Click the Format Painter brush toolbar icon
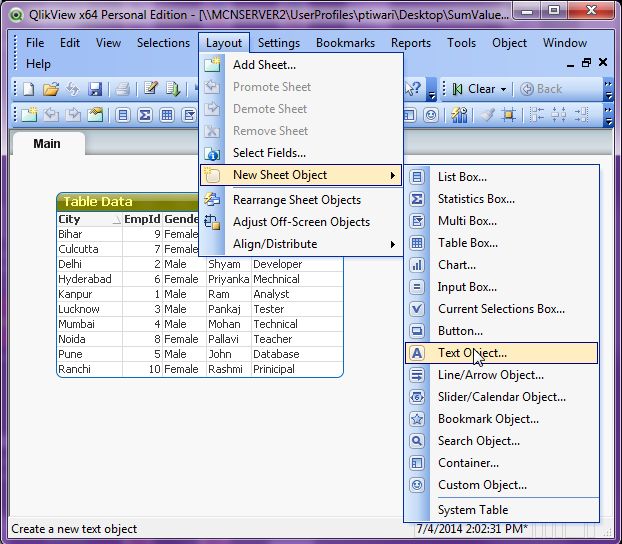This screenshot has width=622, height=544. [x=487, y=115]
